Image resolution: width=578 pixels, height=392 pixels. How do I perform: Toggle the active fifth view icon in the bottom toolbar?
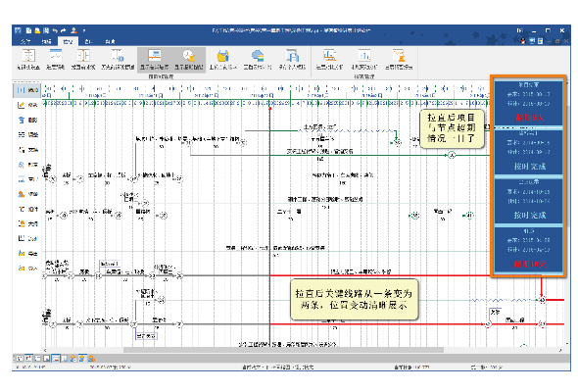click(55, 358)
